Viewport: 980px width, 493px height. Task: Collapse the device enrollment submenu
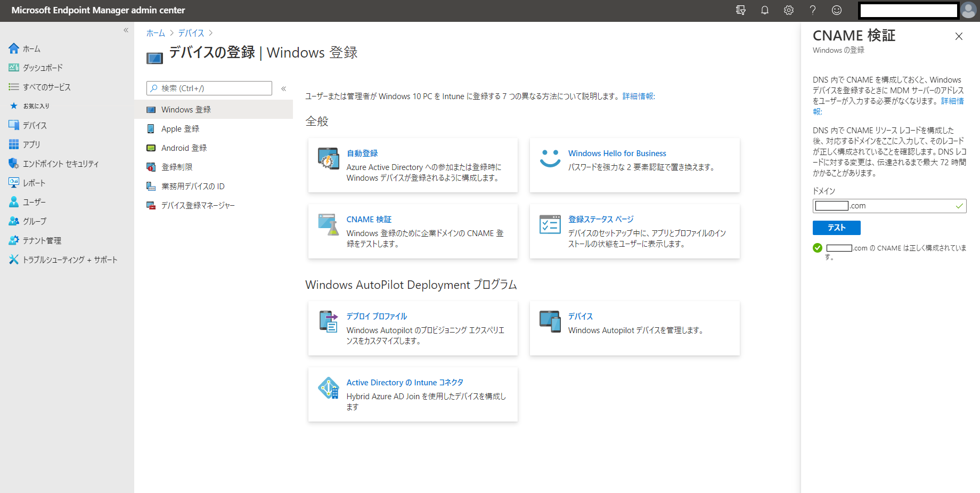point(284,88)
